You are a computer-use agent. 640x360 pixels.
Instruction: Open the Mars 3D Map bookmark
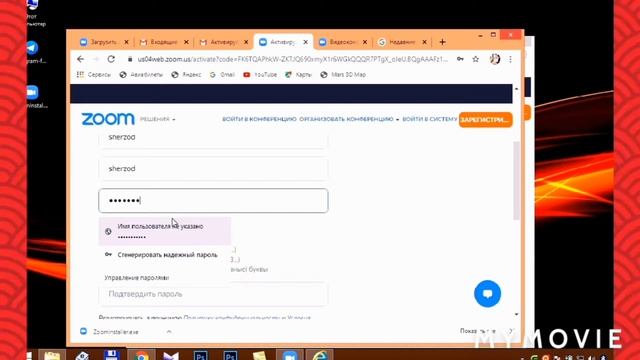[x=343, y=75]
